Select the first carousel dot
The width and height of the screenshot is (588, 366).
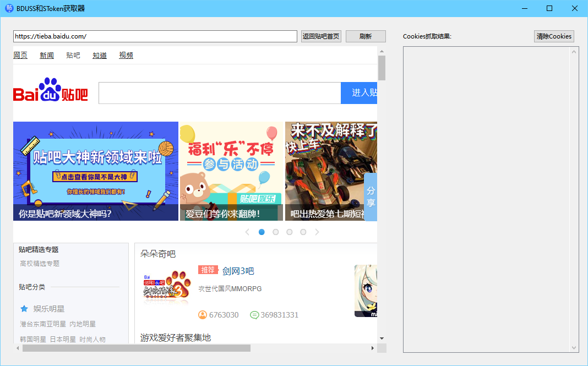pos(262,232)
